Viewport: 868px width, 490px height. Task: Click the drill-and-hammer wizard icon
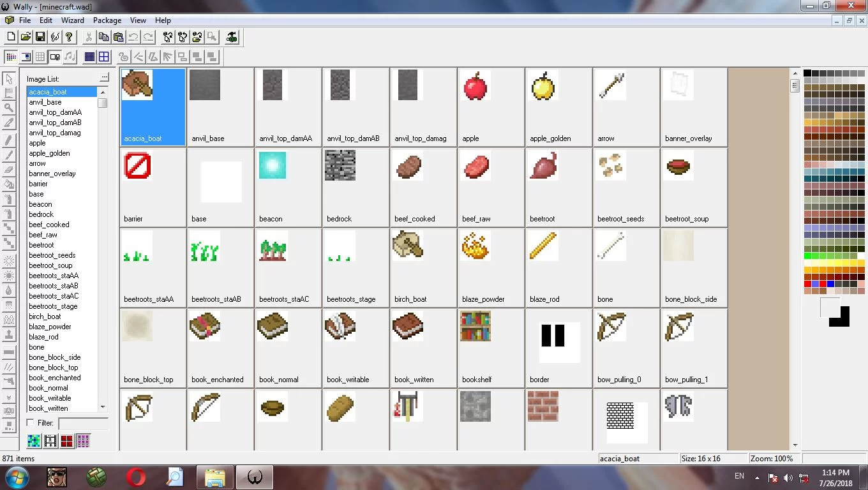coord(232,37)
